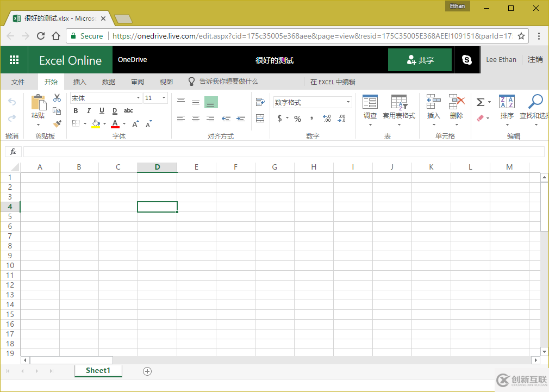Add a new sheet with plus icon
This screenshot has height=392, width=549.
147,371
